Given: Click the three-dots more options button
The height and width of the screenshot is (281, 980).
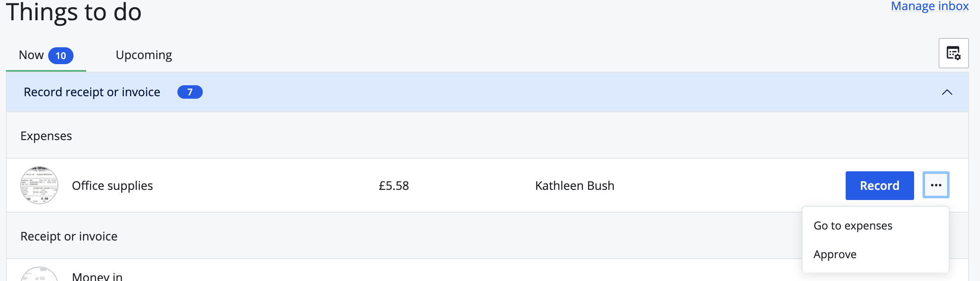Looking at the screenshot, I should [x=936, y=185].
